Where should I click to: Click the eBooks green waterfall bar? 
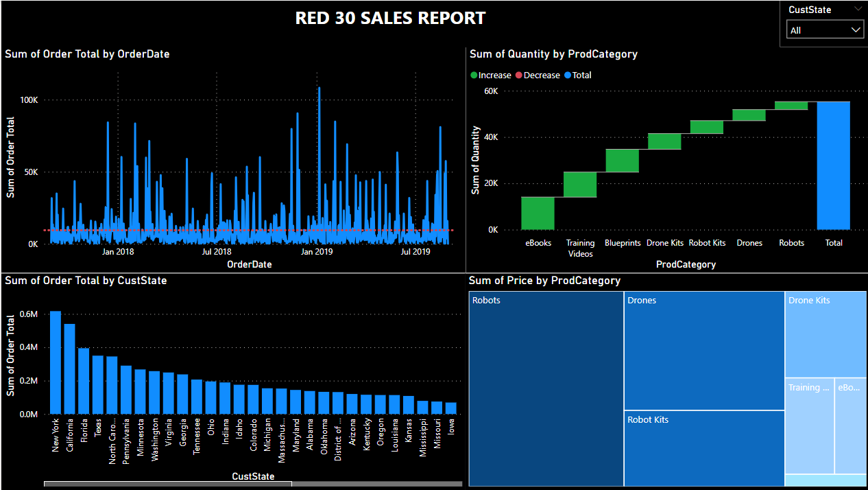click(x=538, y=213)
